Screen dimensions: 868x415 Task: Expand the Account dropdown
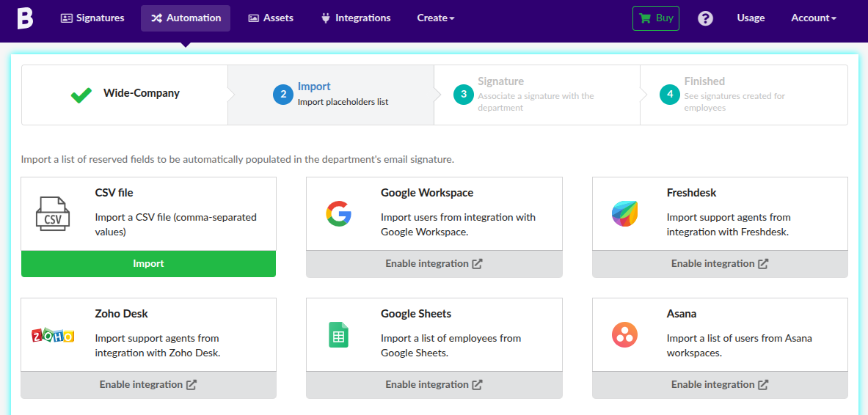(x=813, y=18)
